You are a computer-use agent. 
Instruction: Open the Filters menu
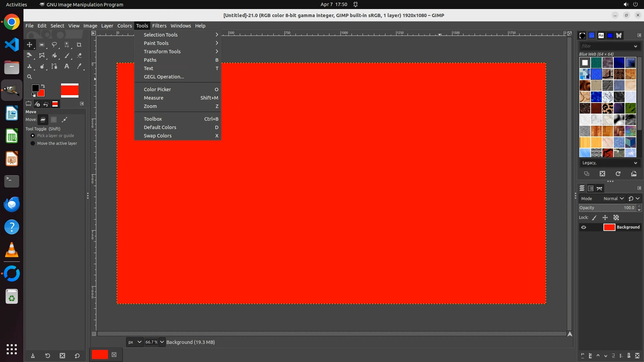159,26
